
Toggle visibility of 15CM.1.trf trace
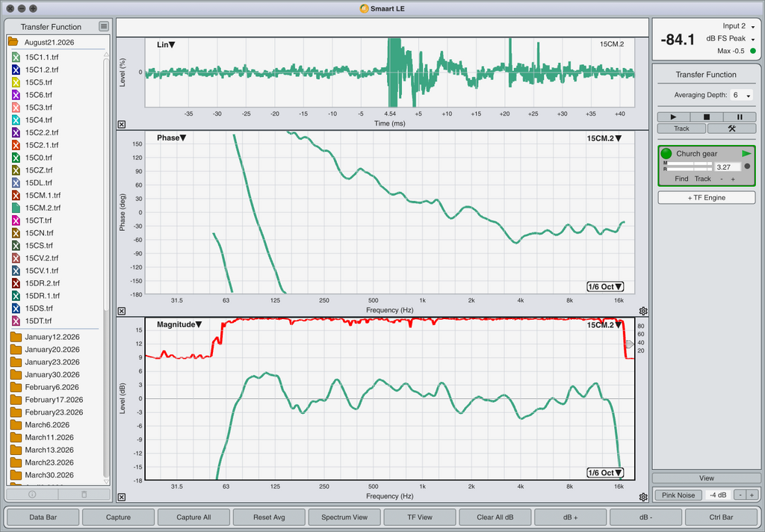(16, 195)
